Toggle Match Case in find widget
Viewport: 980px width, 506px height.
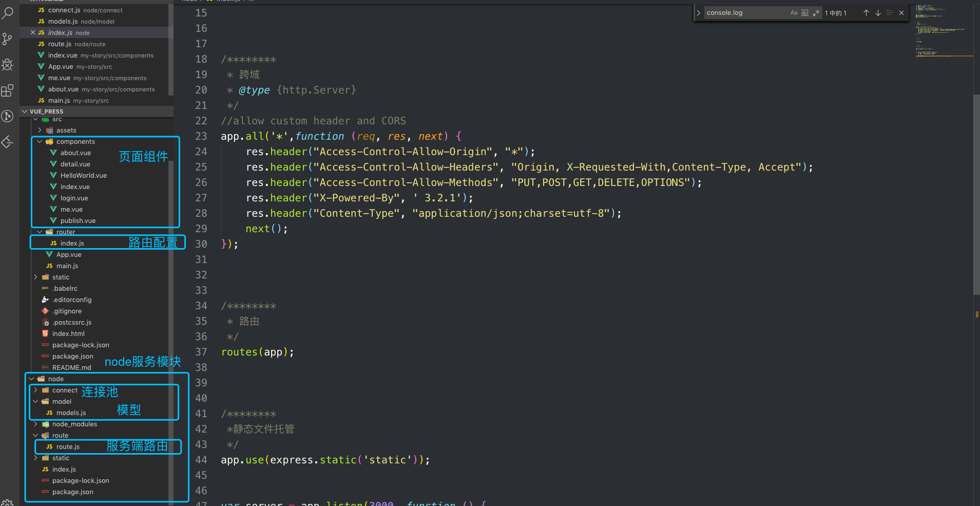(x=794, y=13)
